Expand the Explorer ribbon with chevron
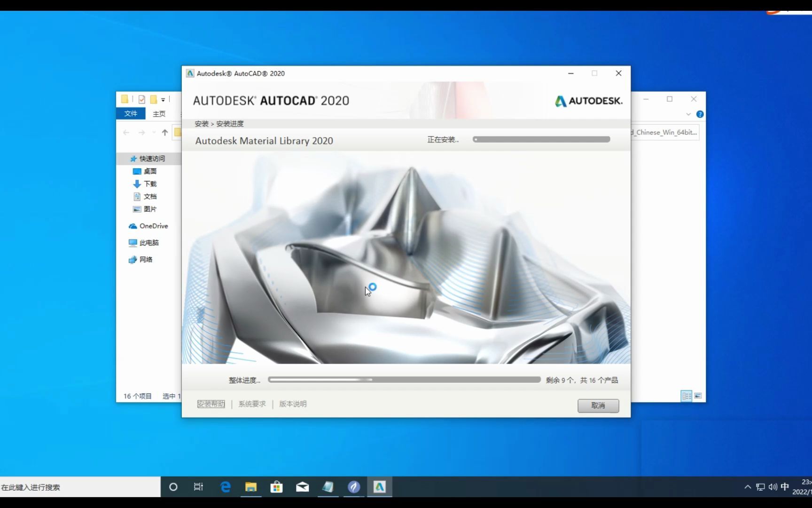 tap(688, 114)
